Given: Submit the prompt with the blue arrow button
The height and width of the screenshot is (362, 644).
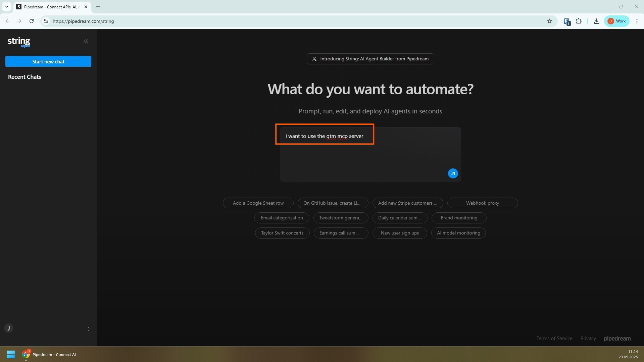Looking at the screenshot, I should (x=453, y=173).
